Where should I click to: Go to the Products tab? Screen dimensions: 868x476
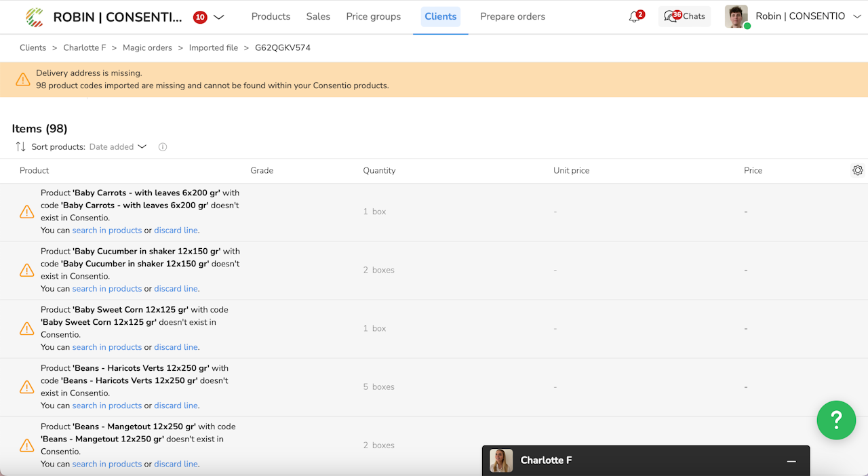pyautogui.click(x=271, y=16)
